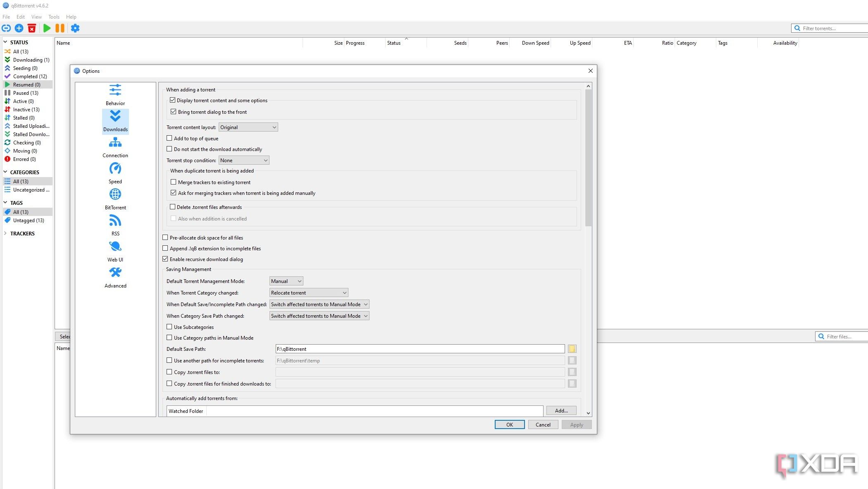Open Default Save/Incomplete Path changed dropdown
Viewport: 868px width, 489px height.
click(x=319, y=304)
